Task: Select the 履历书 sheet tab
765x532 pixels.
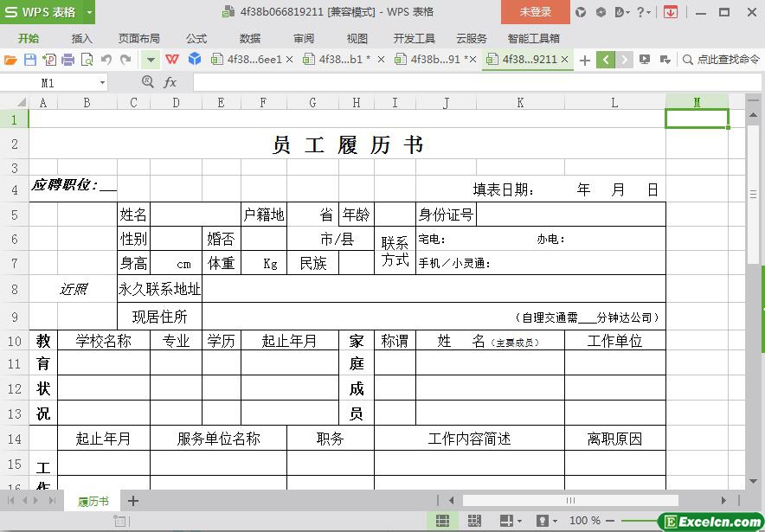Action: (x=93, y=501)
